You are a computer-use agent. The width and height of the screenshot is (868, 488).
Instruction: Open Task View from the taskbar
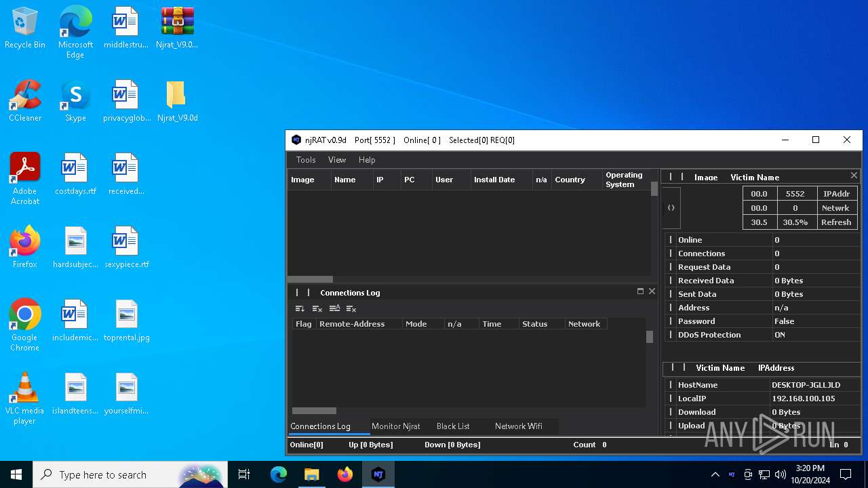244,474
